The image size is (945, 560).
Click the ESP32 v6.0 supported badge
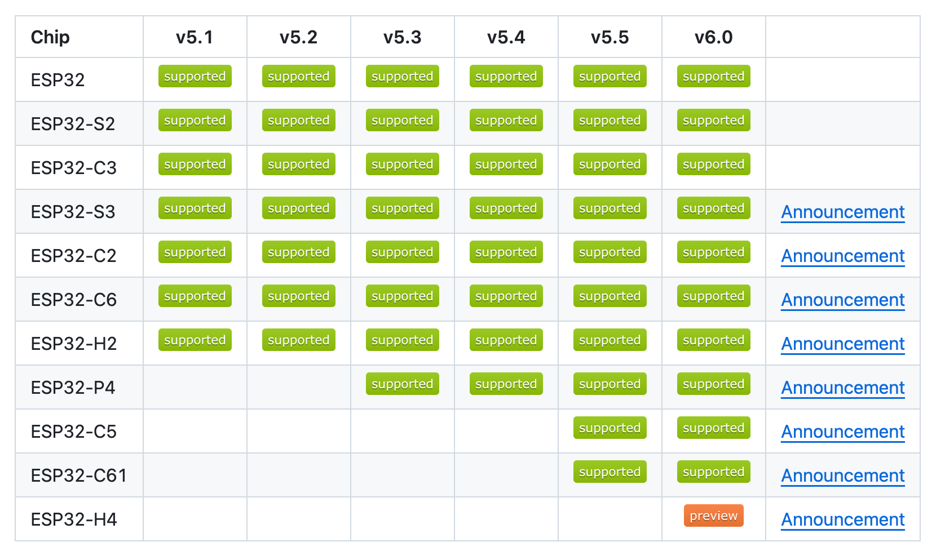(x=713, y=76)
